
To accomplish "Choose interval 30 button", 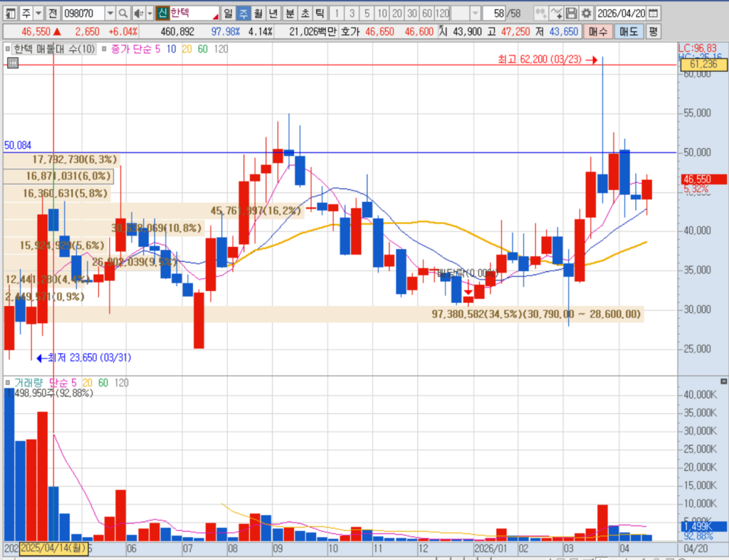I will point(411,13).
